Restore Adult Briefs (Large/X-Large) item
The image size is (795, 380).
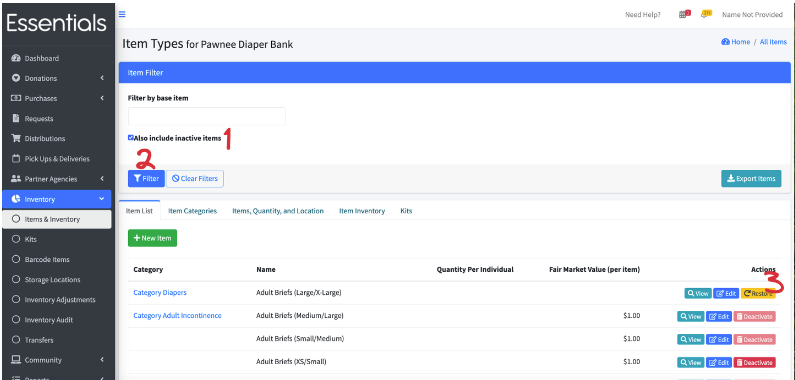coord(758,293)
